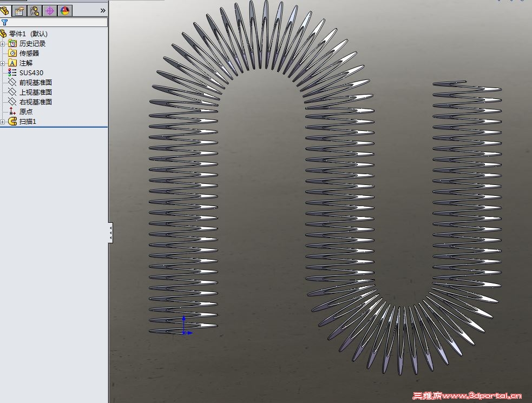This screenshot has height=403, width=532.
Task: Click the 右视基准面 label text
Action: [36, 102]
